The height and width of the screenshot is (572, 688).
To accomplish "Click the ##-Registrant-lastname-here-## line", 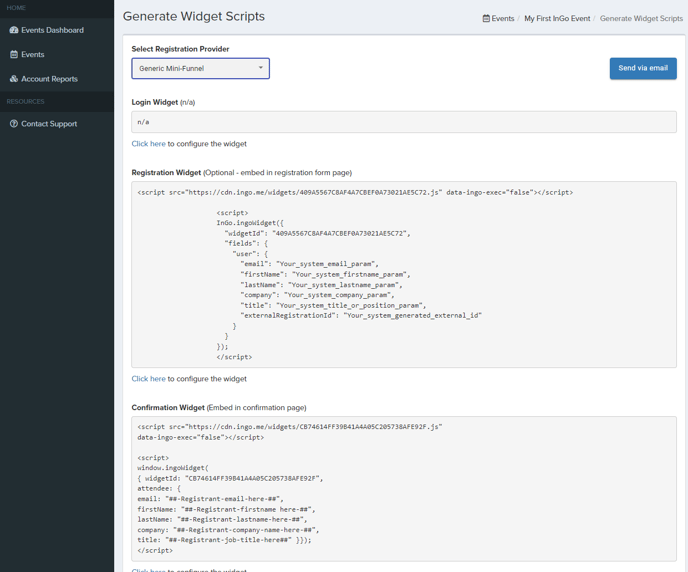I will pos(222,520).
